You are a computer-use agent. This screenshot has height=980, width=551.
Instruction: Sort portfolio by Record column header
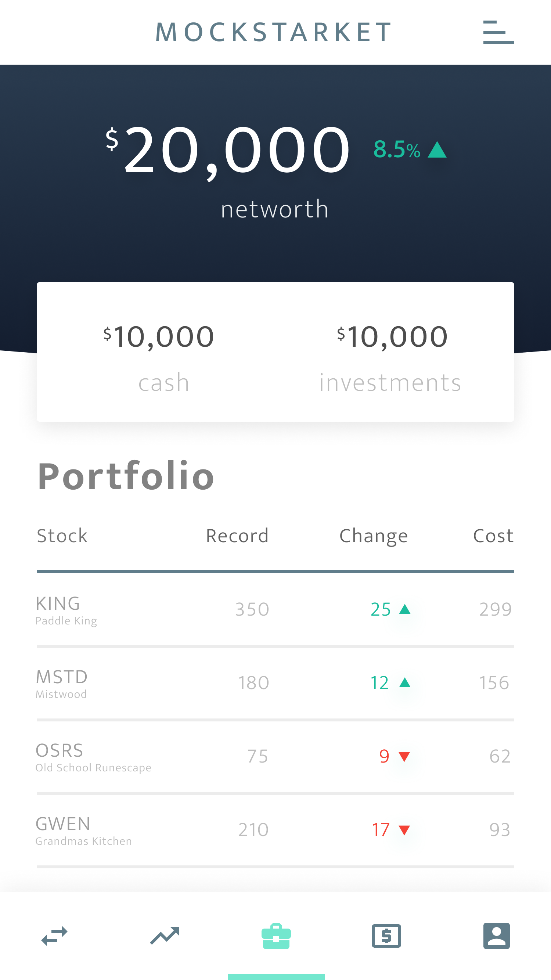coord(237,536)
